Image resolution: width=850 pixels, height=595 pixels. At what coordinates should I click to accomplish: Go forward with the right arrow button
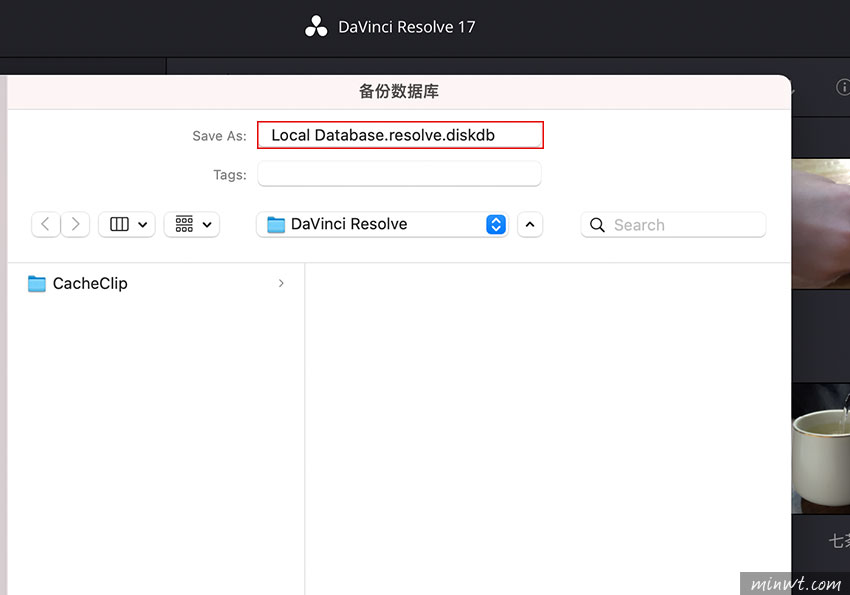coord(75,224)
